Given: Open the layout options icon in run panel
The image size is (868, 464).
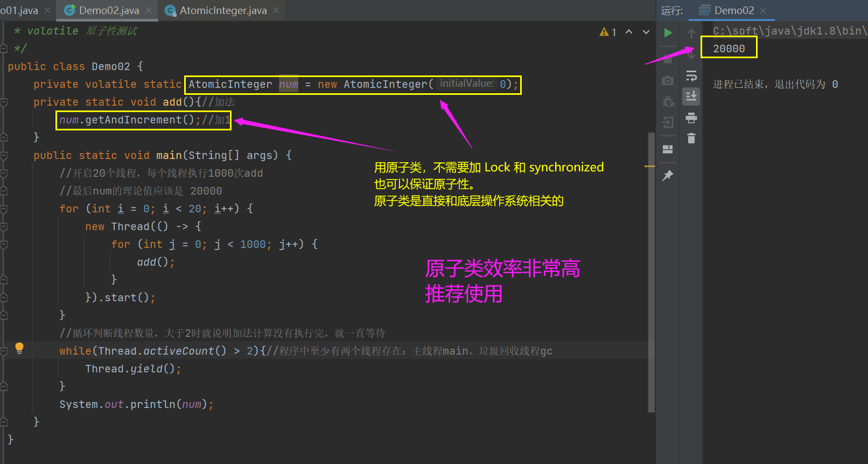Looking at the screenshot, I should (x=668, y=149).
